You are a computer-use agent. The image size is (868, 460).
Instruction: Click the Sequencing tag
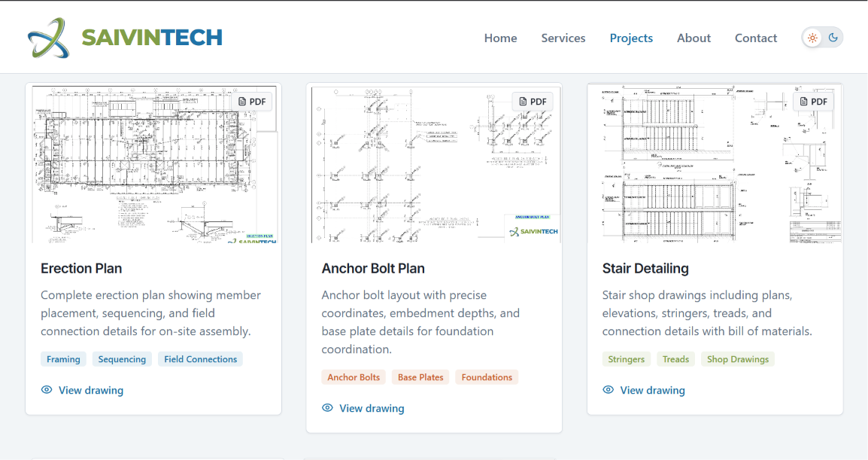[x=122, y=359]
